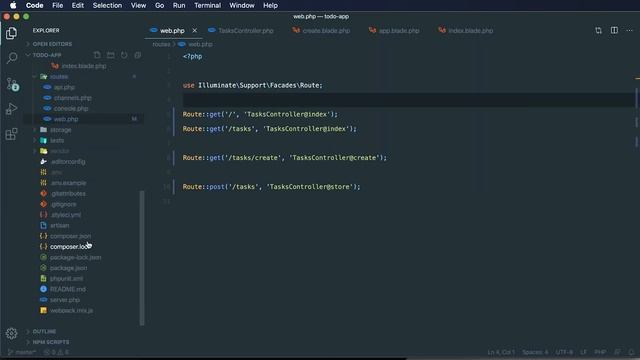The height and width of the screenshot is (360, 640).
Task: Split the editor to the right
Action: tap(614, 31)
